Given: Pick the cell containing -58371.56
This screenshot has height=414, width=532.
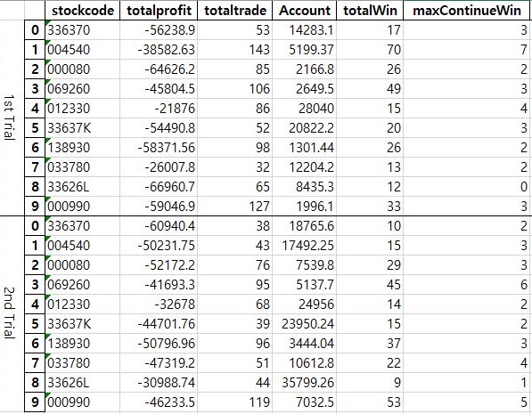Looking at the screenshot, I should pyautogui.click(x=159, y=148).
